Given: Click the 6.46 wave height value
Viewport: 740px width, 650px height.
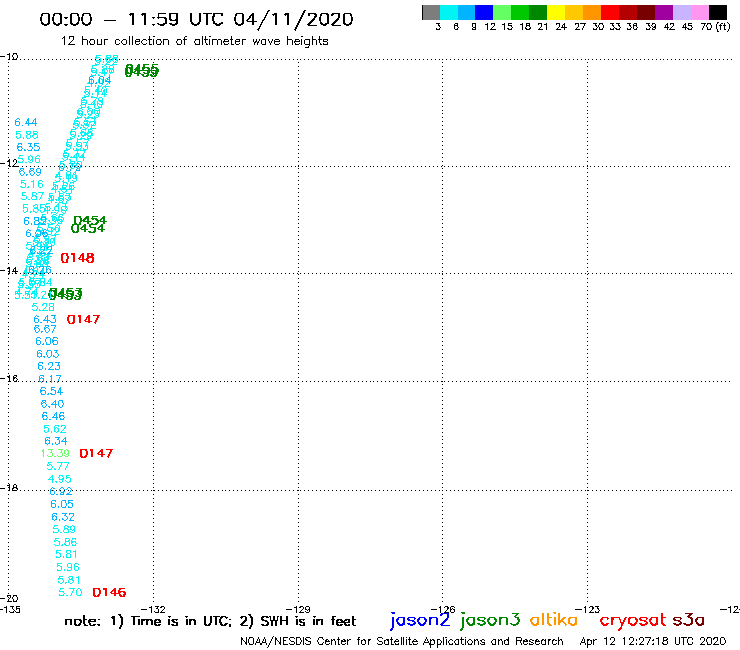Looking at the screenshot, I should coord(53,416).
